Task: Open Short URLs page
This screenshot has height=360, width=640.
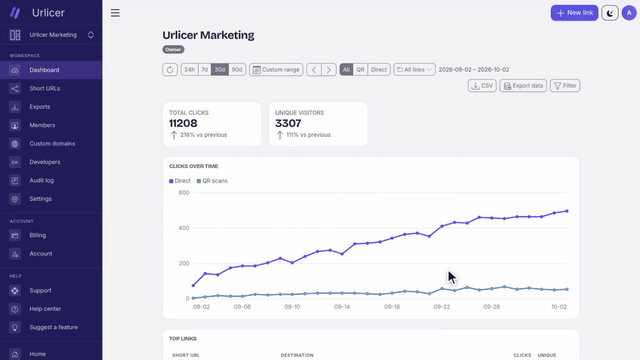Action: pyautogui.click(x=51, y=89)
